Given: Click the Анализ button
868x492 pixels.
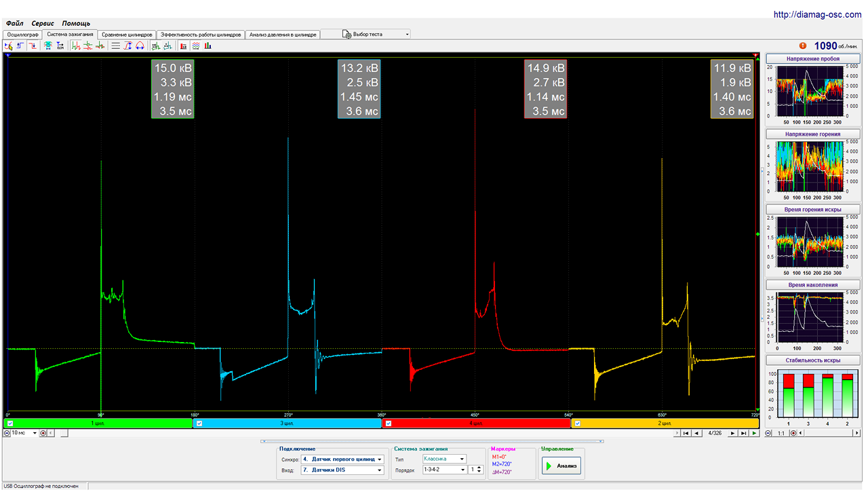Looking at the screenshot, I should (x=561, y=466).
